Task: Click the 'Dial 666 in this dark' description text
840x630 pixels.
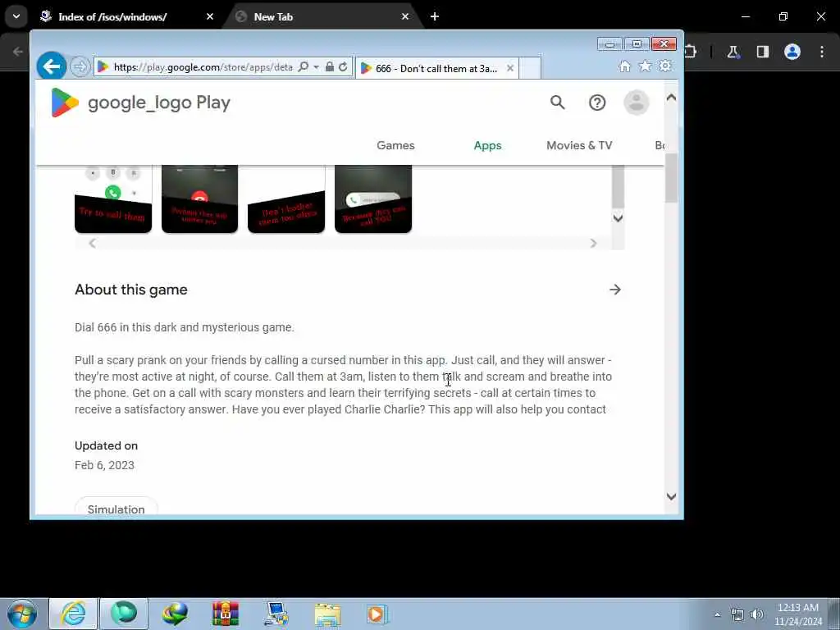Action: click(185, 327)
